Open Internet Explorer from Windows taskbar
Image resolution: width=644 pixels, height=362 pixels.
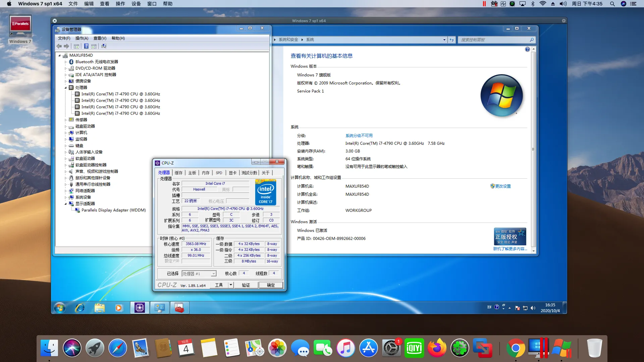(x=79, y=308)
